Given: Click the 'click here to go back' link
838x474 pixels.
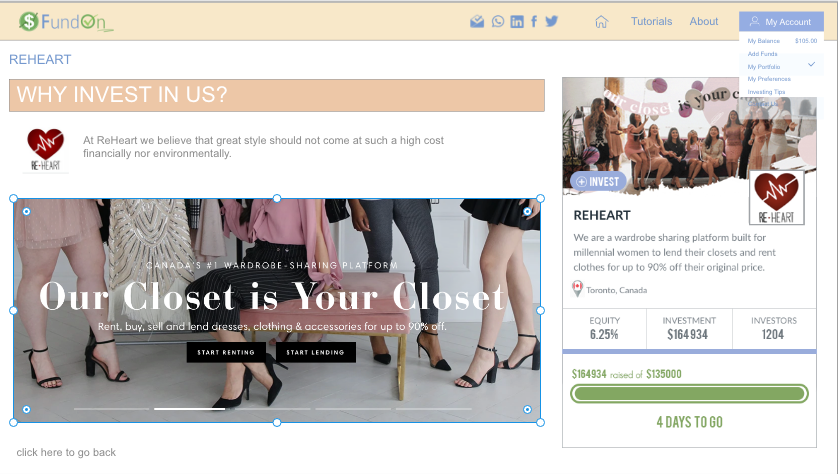Looking at the screenshot, I should pos(66,452).
